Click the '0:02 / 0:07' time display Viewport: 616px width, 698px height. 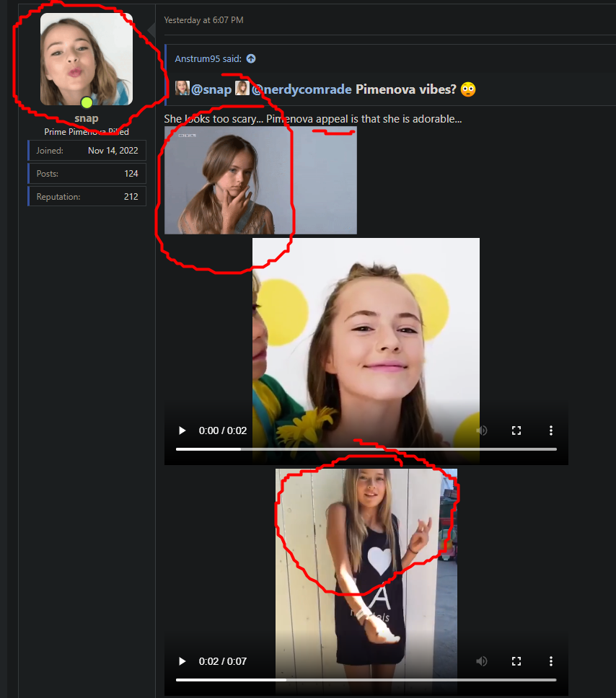coord(223,661)
